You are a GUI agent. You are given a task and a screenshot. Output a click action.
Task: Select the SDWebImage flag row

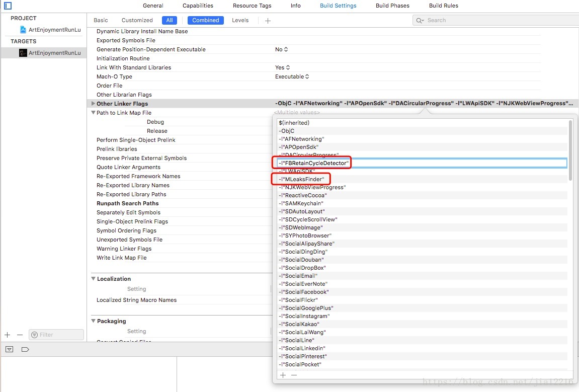point(422,227)
